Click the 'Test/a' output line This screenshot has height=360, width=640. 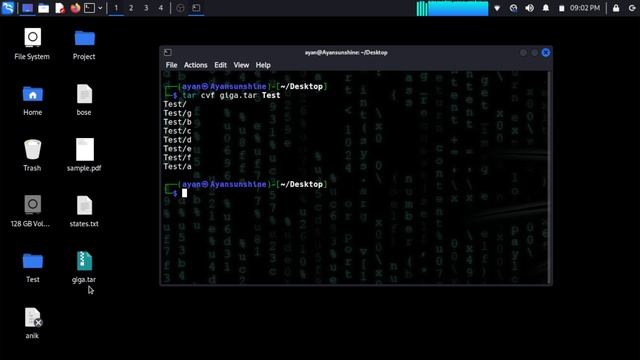coord(178,167)
